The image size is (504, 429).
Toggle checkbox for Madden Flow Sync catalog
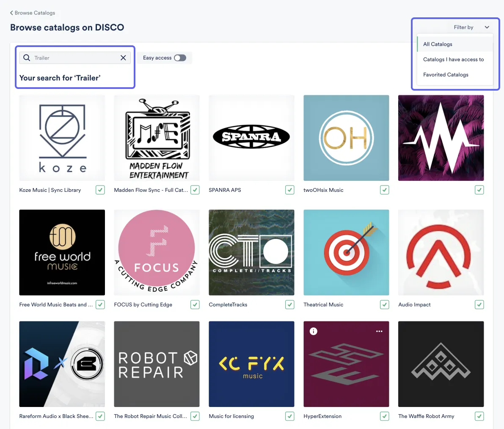pos(195,190)
